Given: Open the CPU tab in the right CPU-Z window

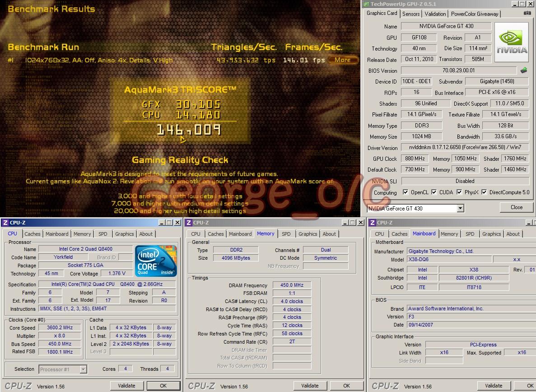Looking at the screenshot, I should (x=379, y=234).
